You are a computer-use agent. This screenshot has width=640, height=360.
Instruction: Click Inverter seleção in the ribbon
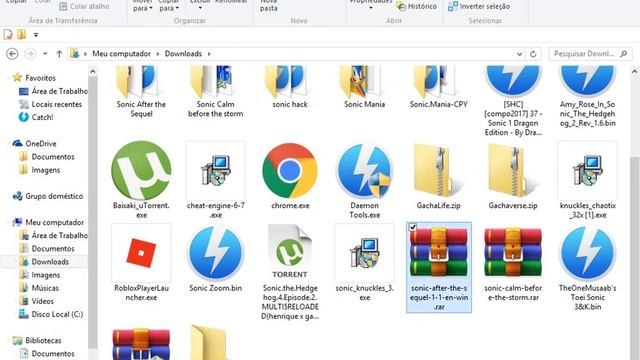(x=479, y=7)
